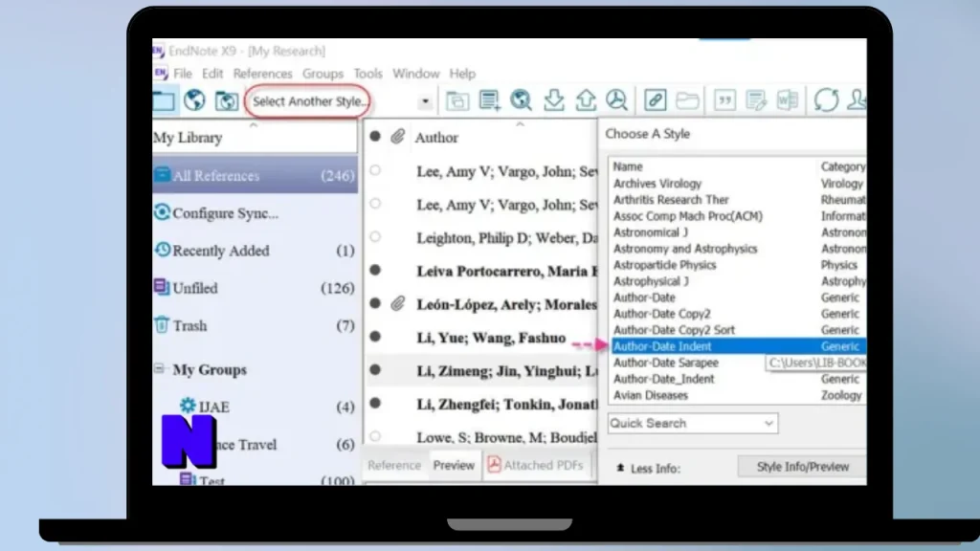Screen dimensions: 980x551
Task: Click Copy to Local Library toolbar icon
Action: pos(457,100)
